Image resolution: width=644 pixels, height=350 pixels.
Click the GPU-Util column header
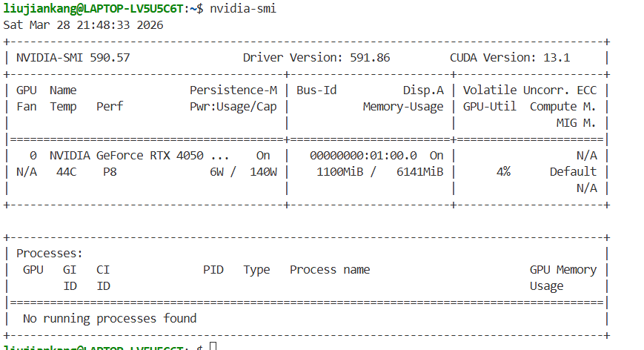click(489, 106)
